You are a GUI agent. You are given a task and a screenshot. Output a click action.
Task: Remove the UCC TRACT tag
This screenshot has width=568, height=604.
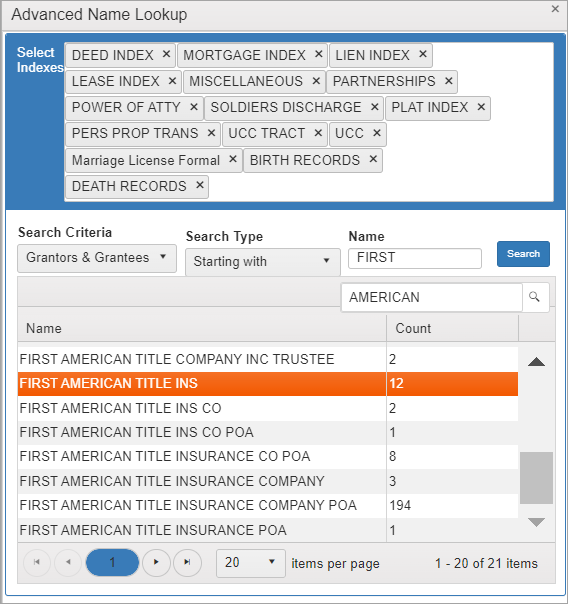click(318, 133)
